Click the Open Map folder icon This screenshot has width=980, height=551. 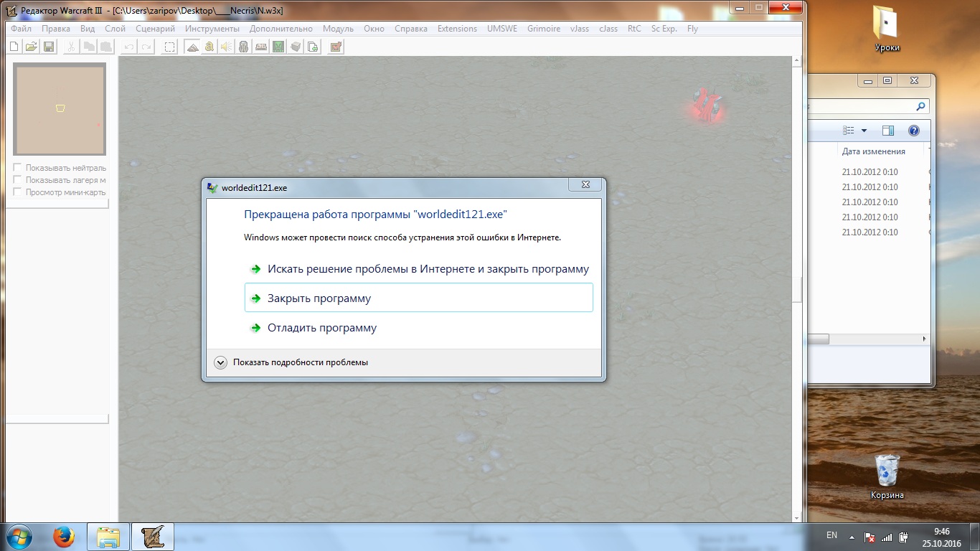point(32,47)
